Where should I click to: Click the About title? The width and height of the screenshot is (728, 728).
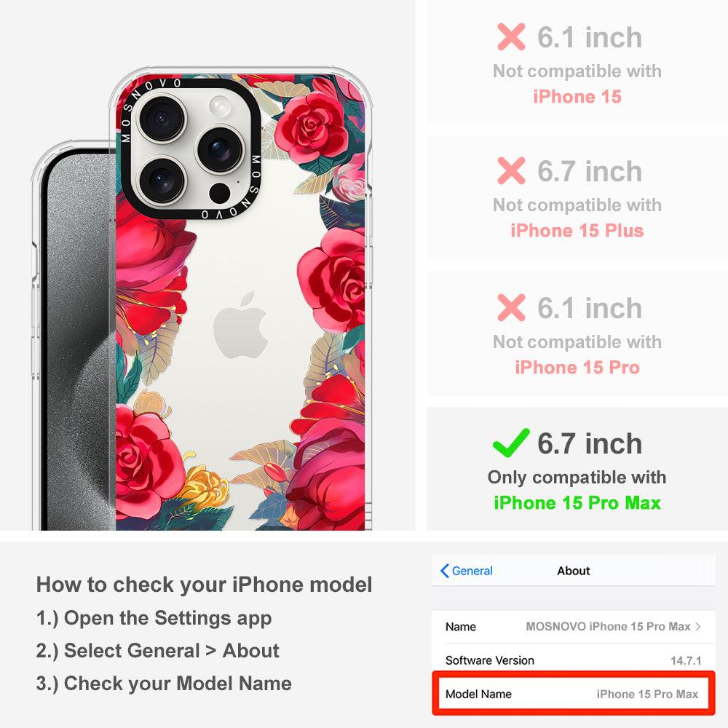(x=574, y=571)
